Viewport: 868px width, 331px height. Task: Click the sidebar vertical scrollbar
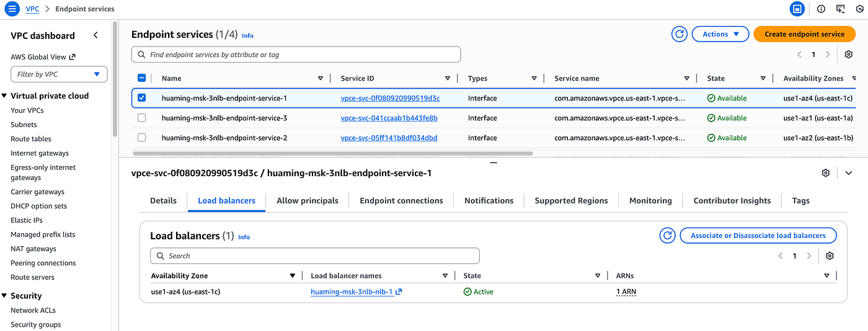click(115, 77)
